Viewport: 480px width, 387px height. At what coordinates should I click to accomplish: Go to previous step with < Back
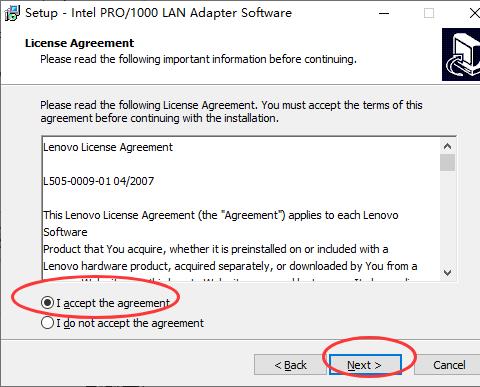click(x=290, y=365)
